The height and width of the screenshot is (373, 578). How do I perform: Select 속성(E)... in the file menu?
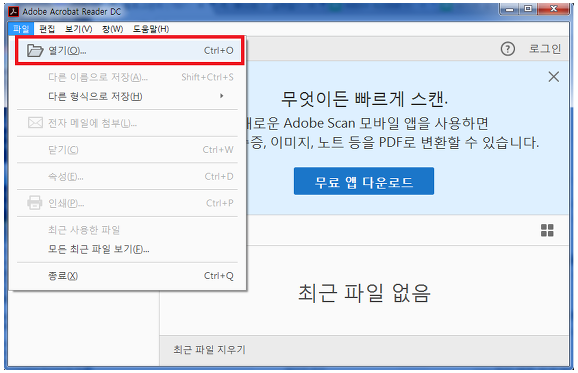pos(127,176)
